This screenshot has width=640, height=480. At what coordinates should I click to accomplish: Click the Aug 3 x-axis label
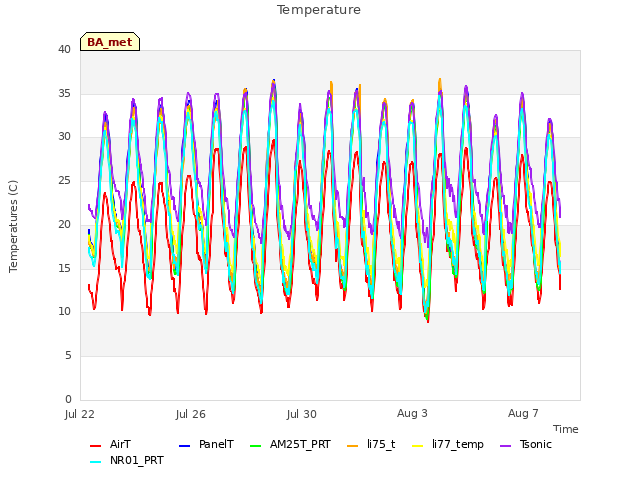pos(412,413)
